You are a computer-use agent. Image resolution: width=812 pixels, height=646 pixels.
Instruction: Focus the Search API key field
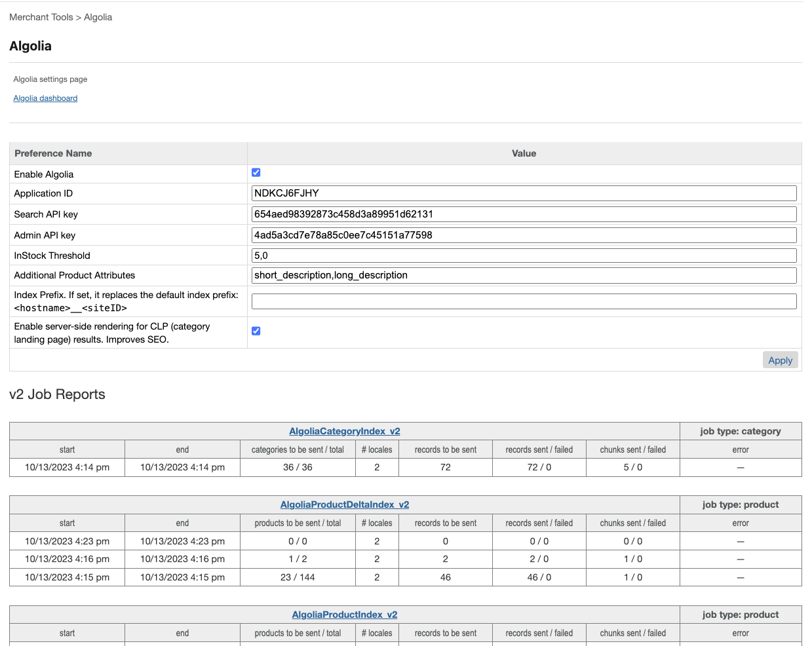point(524,214)
